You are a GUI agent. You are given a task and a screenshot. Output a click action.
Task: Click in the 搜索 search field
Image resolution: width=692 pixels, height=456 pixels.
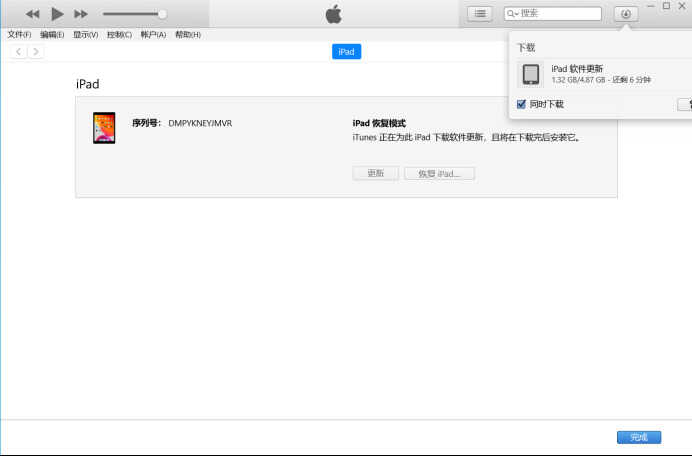[x=558, y=14]
